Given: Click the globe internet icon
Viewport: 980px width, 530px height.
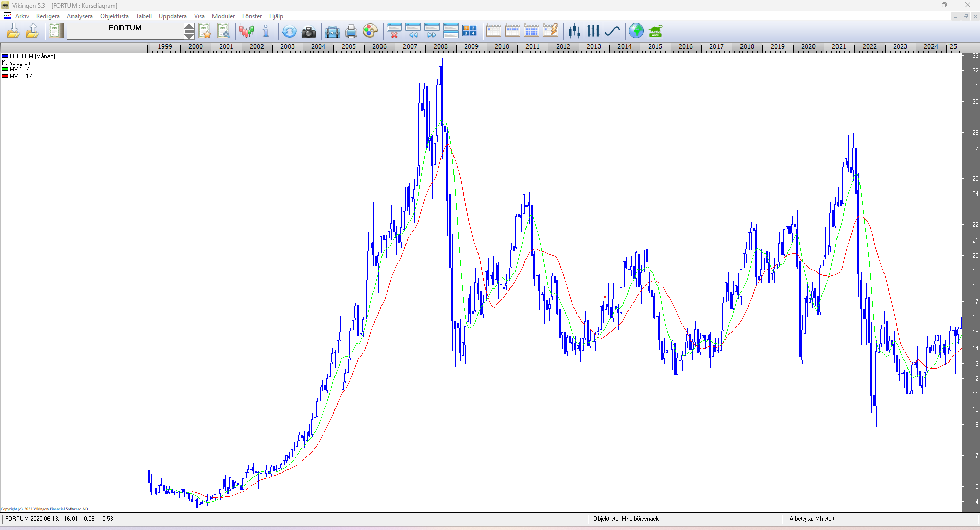Looking at the screenshot, I should 636,31.
